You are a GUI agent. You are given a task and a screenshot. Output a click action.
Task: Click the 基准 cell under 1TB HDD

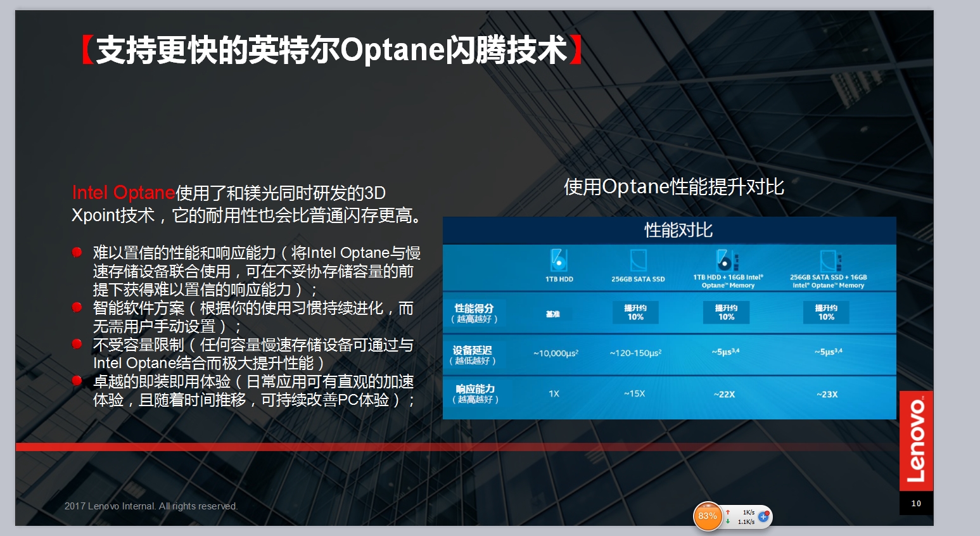[553, 314]
